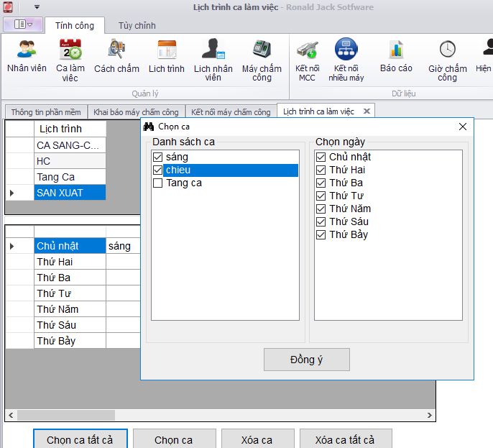Viewport: 493px width, 448px height.
Task: Open Lịch nhân viên icon
Action: [x=213, y=50]
